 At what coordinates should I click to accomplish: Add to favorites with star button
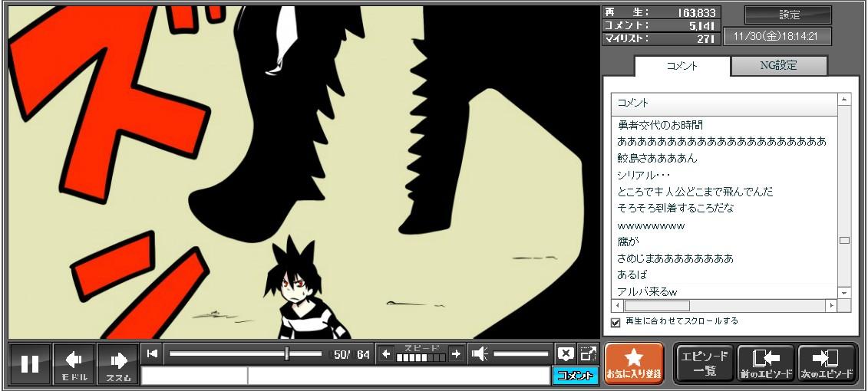tap(634, 363)
